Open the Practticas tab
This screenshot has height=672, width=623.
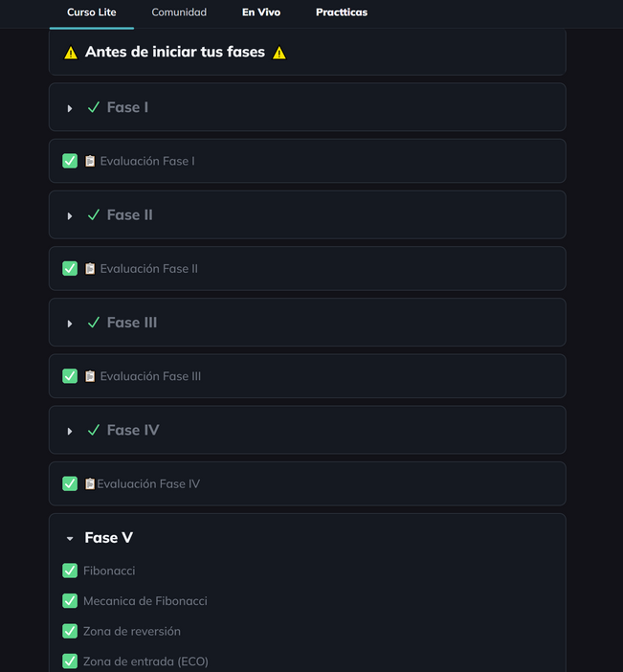[x=342, y=12]
